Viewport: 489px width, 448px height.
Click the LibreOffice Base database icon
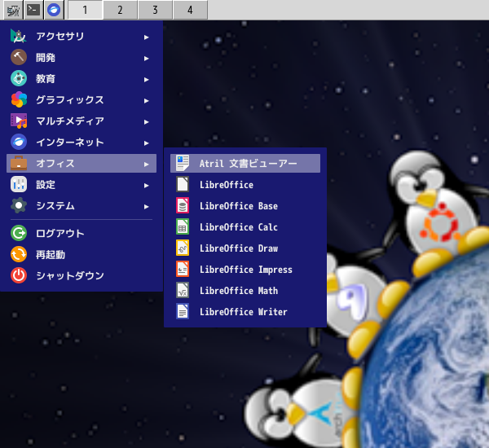click(x=182, y=206)
